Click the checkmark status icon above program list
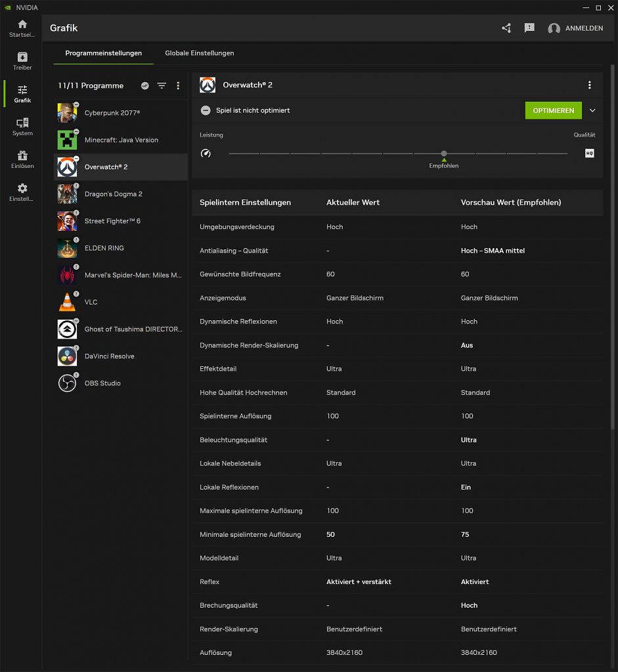 (145, 86)
